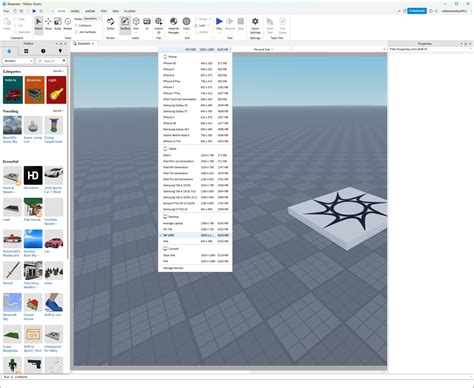Open the UI insert tool
The height and width of the screenshot is (388, 474).
(147, 24)
